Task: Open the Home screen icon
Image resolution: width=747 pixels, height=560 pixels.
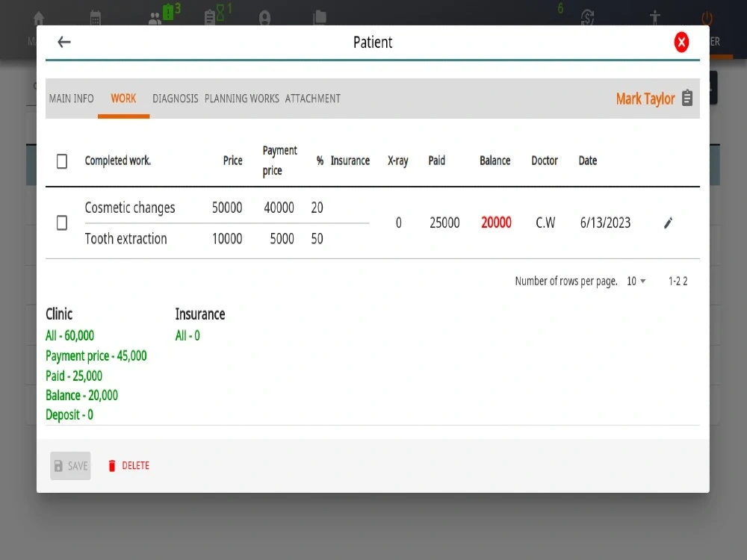Action: [x=37, y=15]
